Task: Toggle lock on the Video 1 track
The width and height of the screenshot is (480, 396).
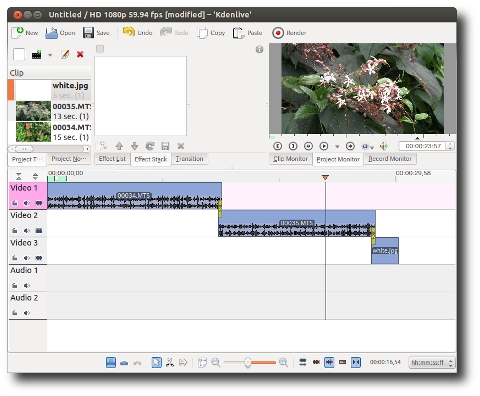Action: (15, 203)
